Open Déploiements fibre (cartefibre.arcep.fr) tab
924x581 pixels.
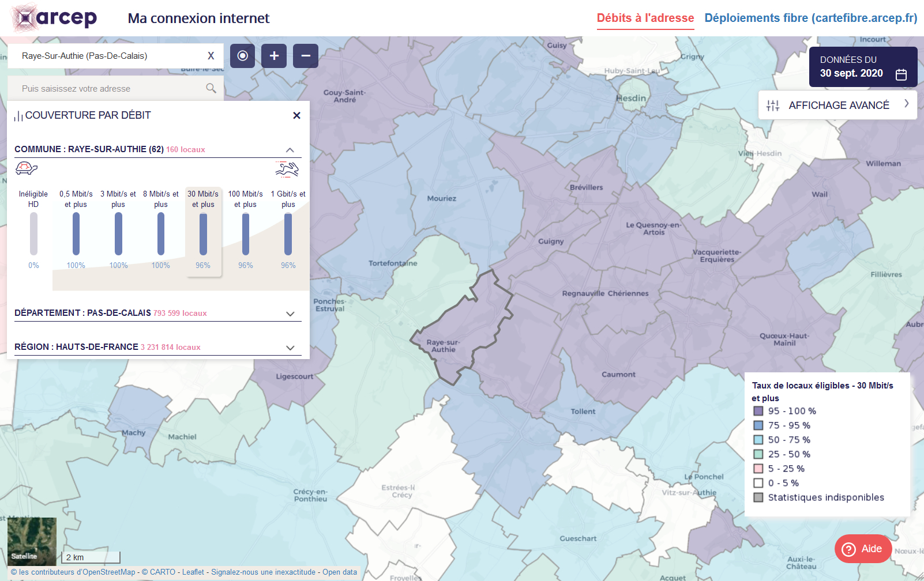810,18
